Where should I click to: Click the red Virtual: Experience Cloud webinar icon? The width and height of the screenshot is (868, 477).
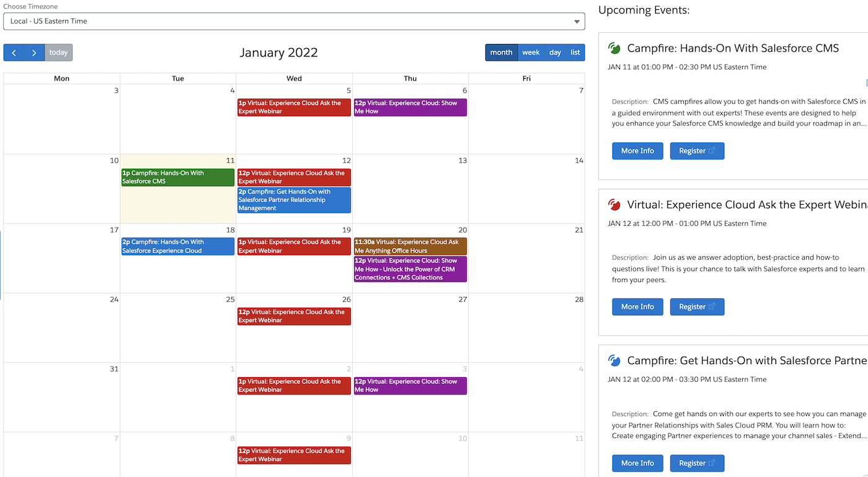(x=614, y=203)
